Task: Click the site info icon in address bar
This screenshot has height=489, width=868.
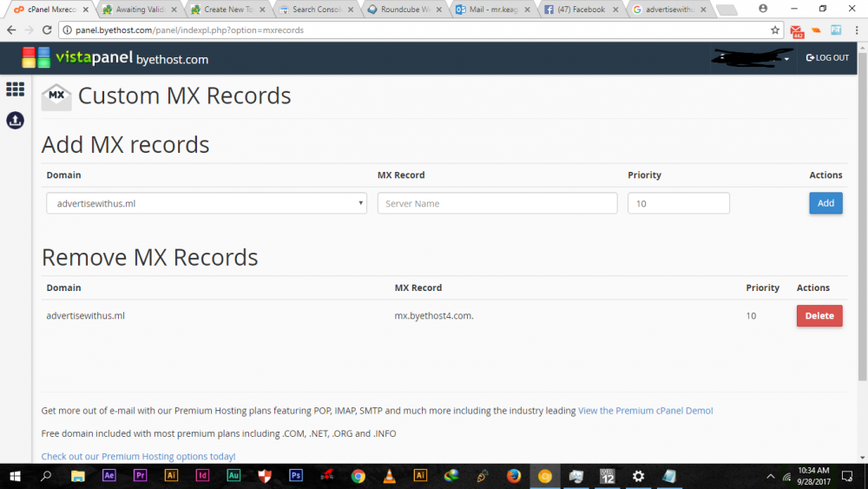Action: [67, 30]
